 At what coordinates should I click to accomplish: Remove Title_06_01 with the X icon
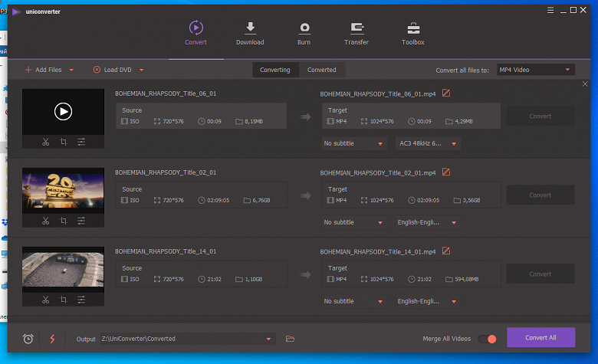585,84
